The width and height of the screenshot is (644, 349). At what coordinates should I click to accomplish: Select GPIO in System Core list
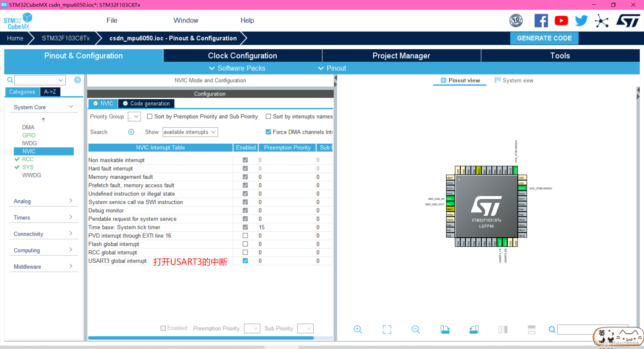pos(29,135)
